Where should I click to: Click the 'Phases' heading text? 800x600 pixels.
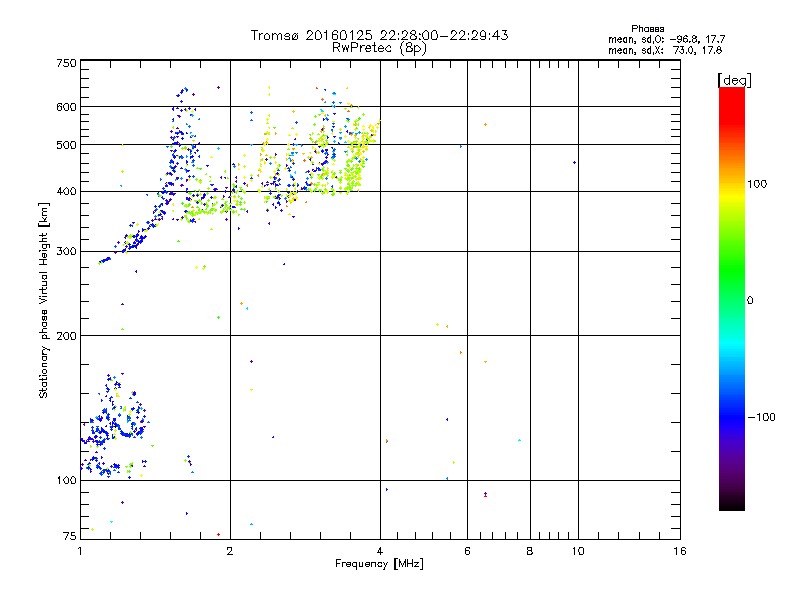pyautogui.click(x=647, y=29)
